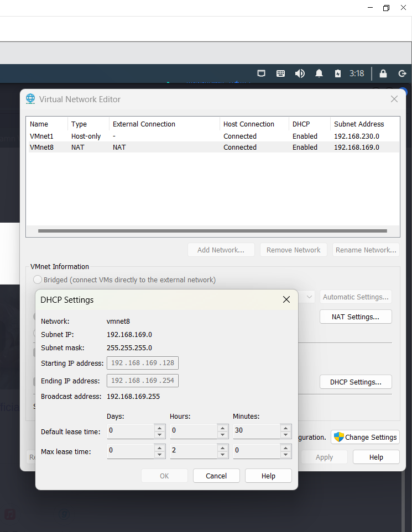This screenshot has width=412, height=532.
Task: Click Help in DHCP Settings dialog
Action: 268,476
